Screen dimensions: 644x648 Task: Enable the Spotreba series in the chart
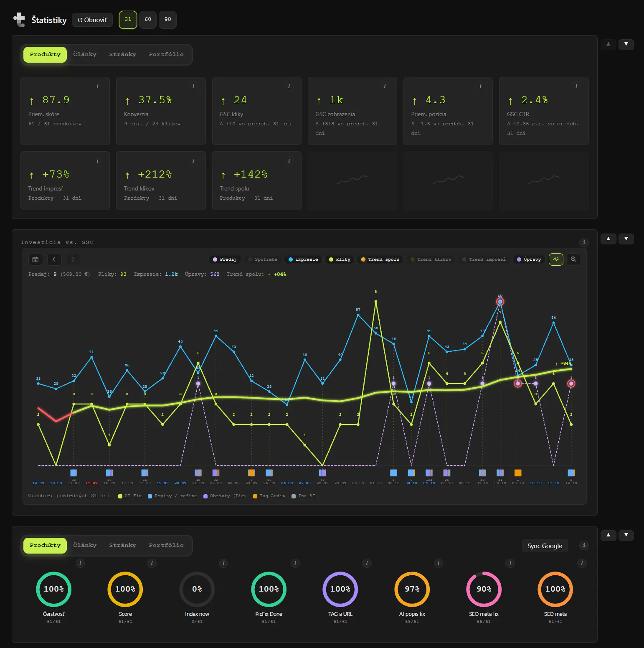click(x=262, y=259)
